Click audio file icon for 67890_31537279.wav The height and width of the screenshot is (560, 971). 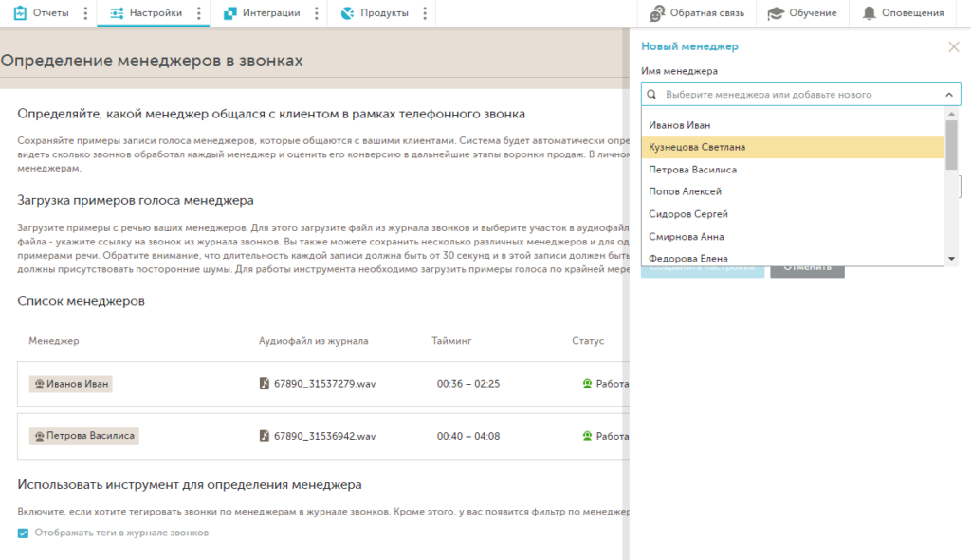[265, 384]
